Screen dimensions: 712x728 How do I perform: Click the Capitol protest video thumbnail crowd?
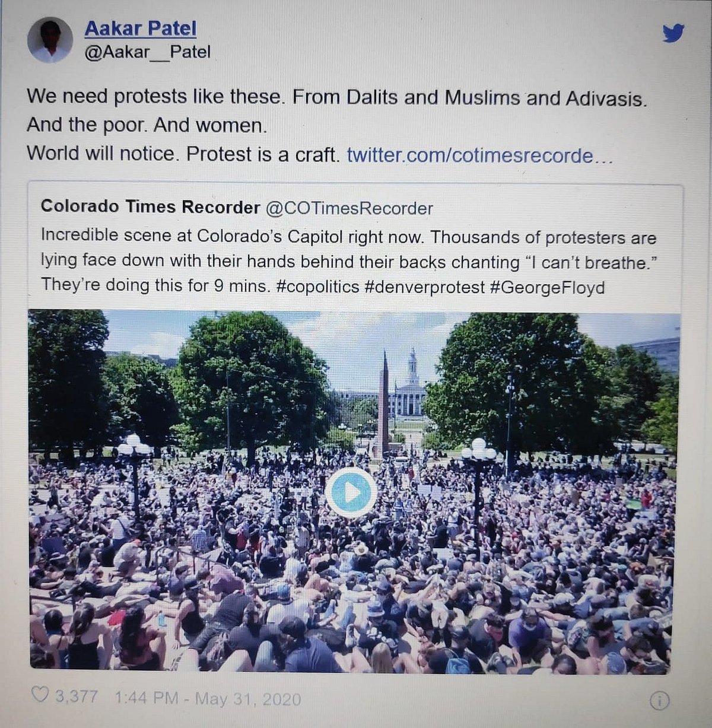pyautogui.click(x=350, y=570)
